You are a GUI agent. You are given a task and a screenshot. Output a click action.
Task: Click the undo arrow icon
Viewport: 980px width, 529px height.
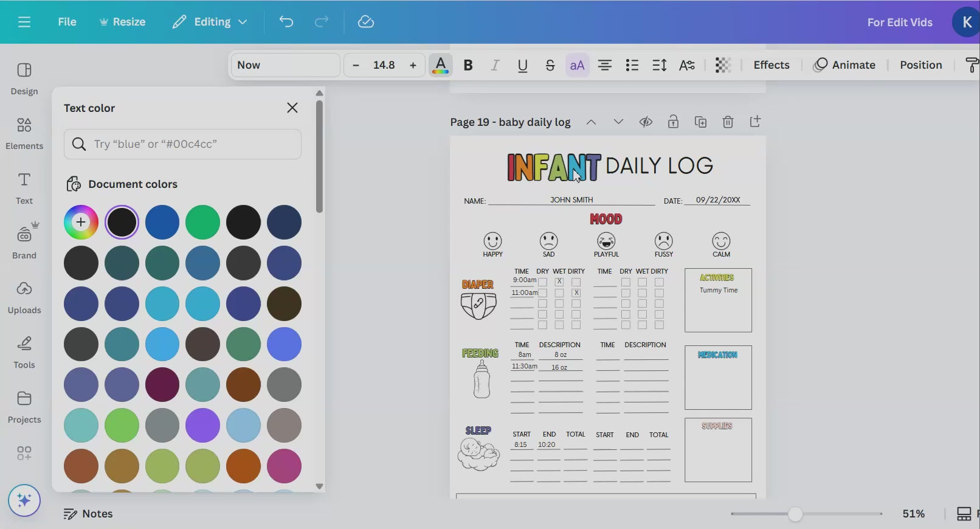point(286,22)
